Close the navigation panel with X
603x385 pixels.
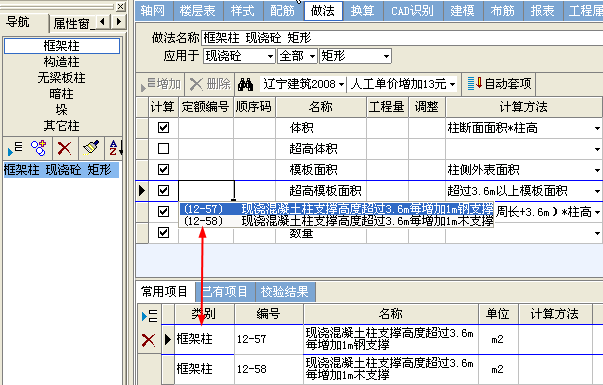tap(121, 7)
